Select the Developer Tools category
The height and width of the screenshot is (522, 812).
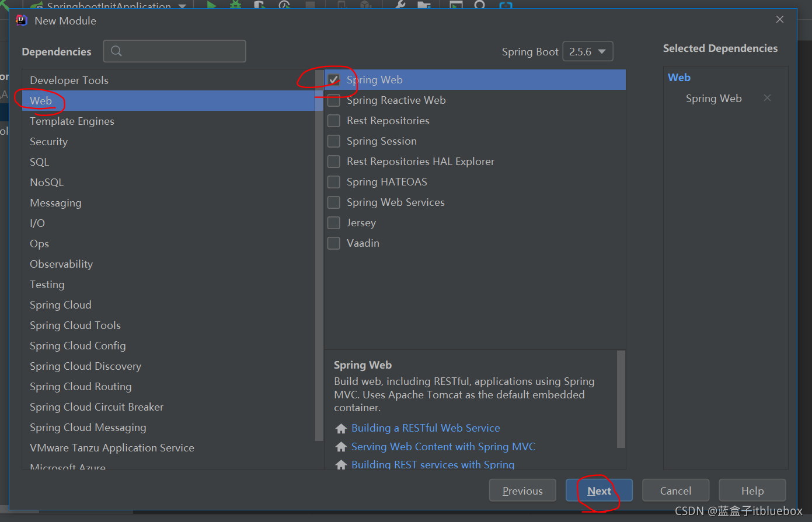(x=168, y=80)
